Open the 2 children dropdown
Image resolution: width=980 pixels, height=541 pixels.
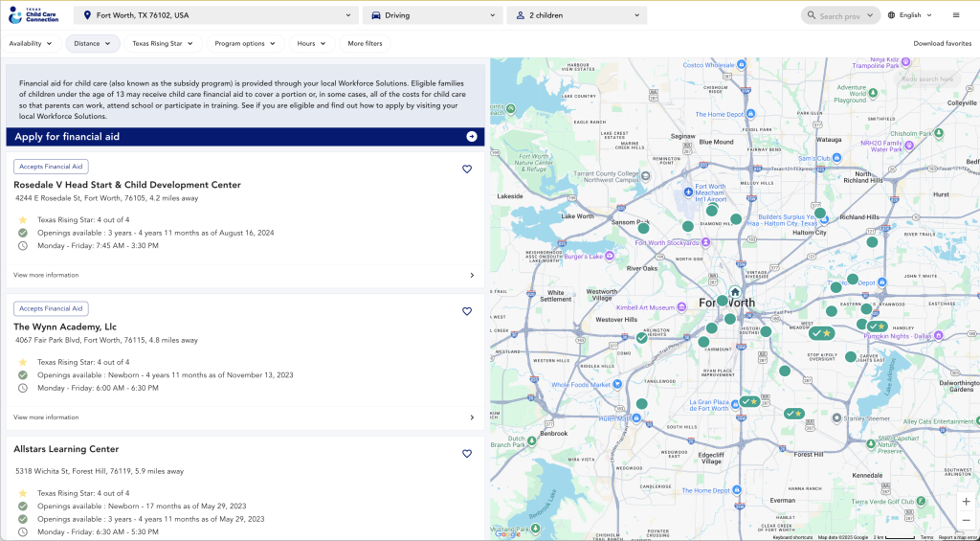click(x=576, y=15)
